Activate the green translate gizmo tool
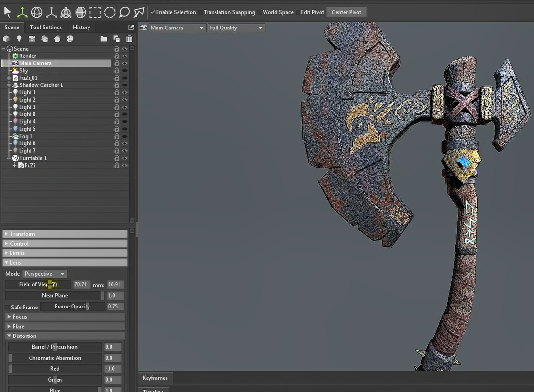Screen dimensions: 534x392 coord(22,12)
